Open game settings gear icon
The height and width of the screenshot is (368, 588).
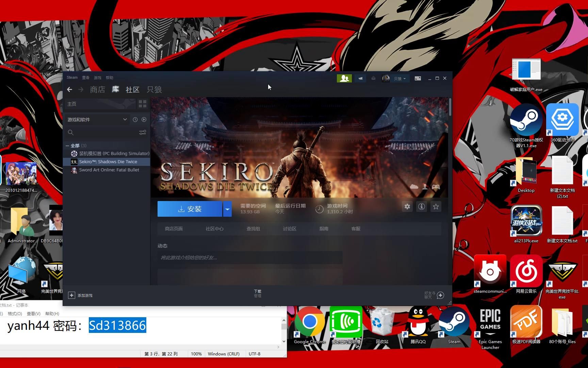click(407, 206)
